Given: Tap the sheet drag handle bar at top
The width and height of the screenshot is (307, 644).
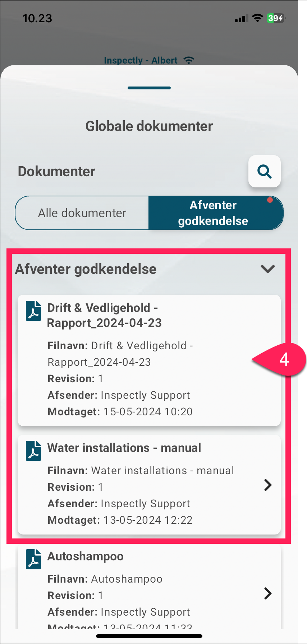Looking at the screenshot, I should [149, 88].
